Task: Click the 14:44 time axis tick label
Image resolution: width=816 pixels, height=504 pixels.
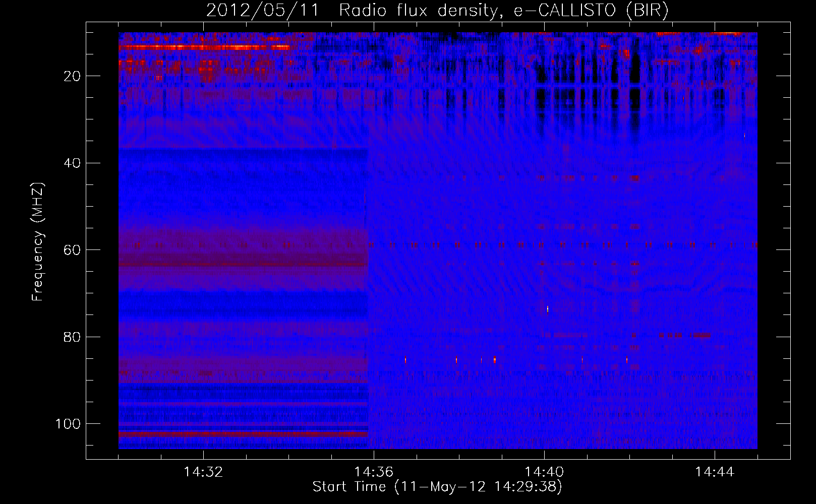Action: pyautogui.click(x=715, y=472)
